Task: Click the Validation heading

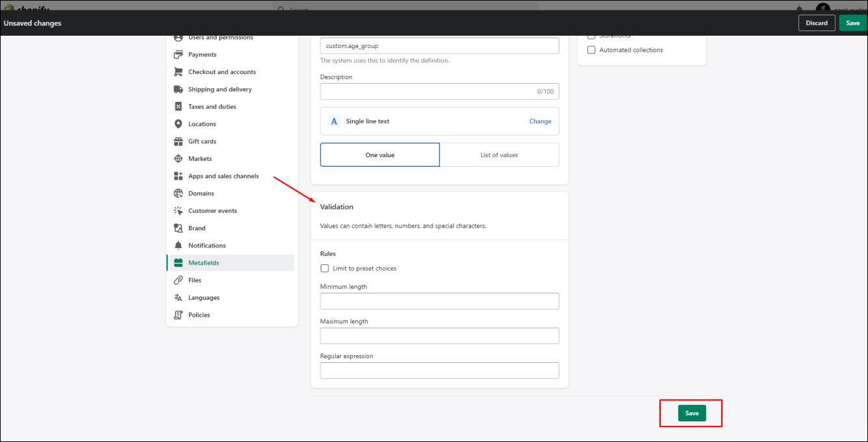Action: point(337,207)
